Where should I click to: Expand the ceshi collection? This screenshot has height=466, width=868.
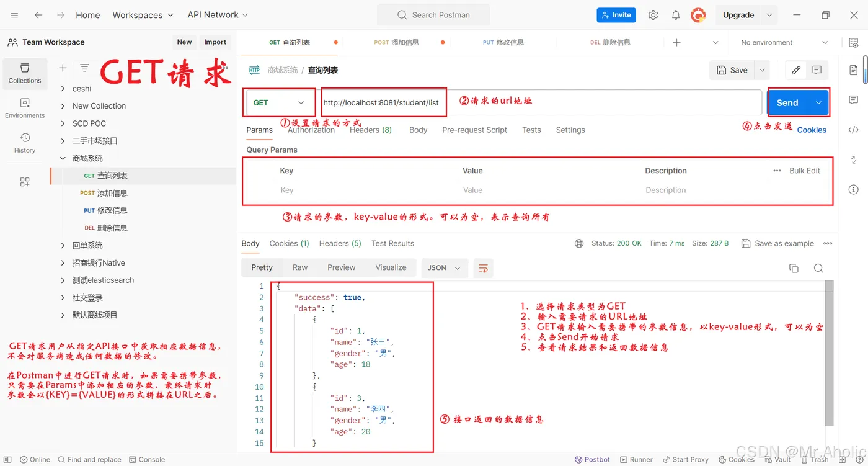[x=63, y=89]
